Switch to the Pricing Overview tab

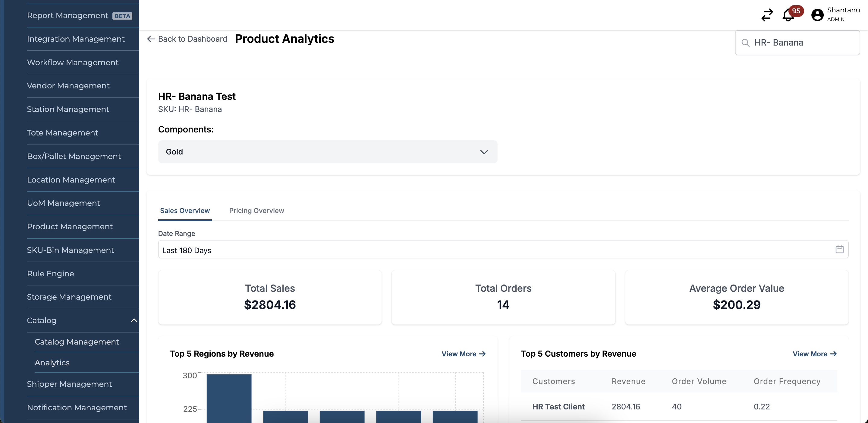[x=256, y=211]
